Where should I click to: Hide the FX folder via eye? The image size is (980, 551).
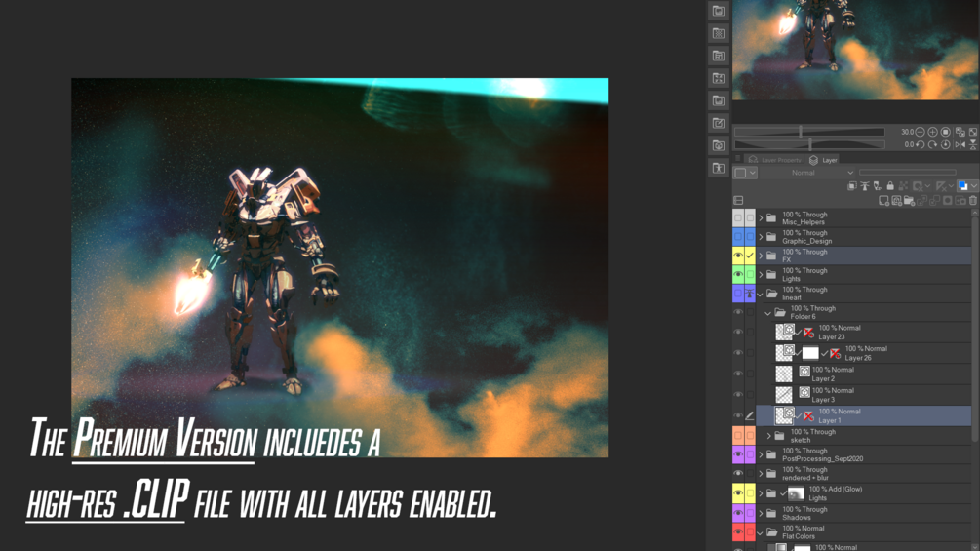pos(738,256)
